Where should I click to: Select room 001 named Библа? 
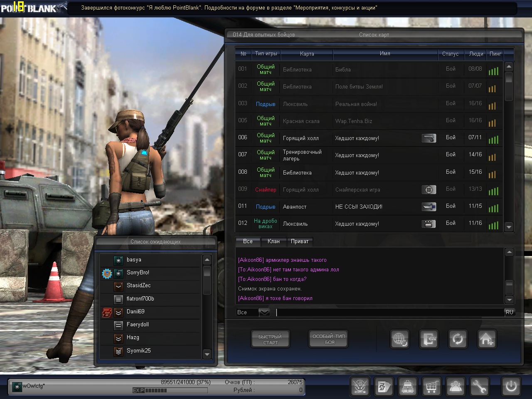pos(369,69)
